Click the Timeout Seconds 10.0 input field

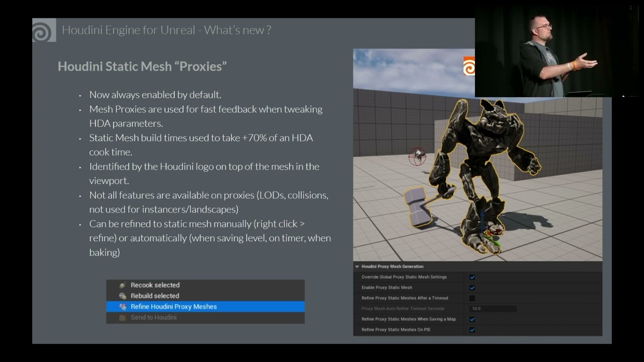493,309
